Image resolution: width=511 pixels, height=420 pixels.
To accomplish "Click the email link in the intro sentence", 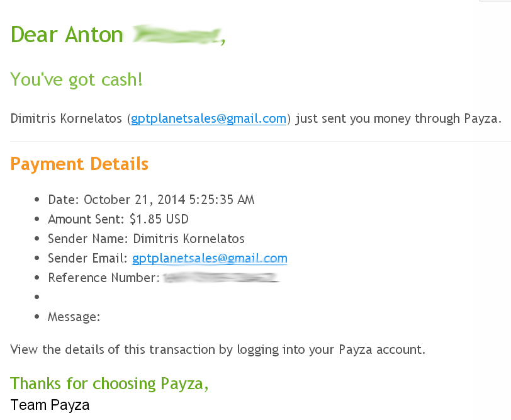I will pos(209,118).
